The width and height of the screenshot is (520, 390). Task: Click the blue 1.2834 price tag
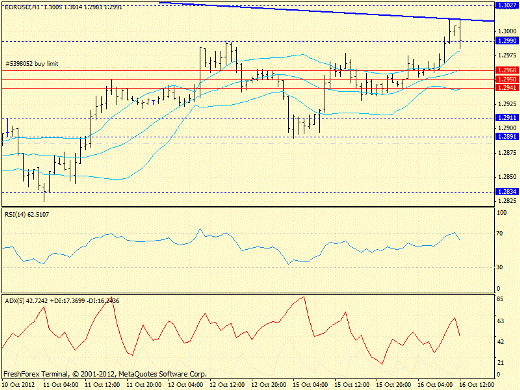(507, 192)
